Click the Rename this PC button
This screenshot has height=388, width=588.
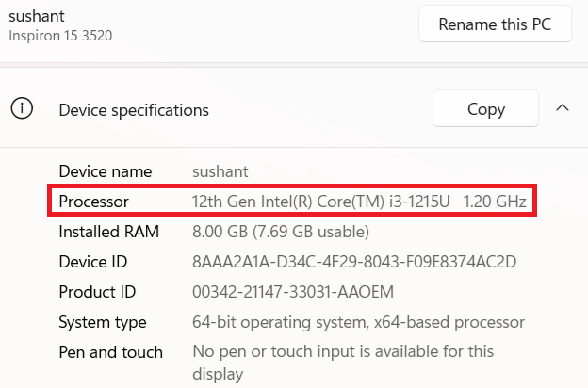click(495, 24)
